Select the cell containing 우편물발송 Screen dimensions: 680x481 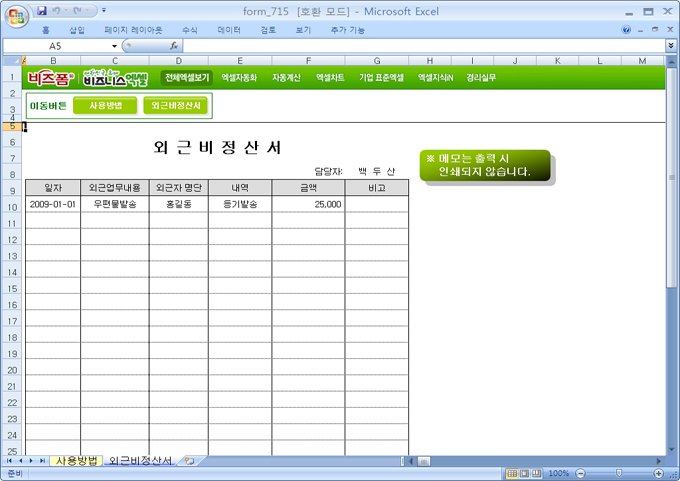(x=115, y=204)
